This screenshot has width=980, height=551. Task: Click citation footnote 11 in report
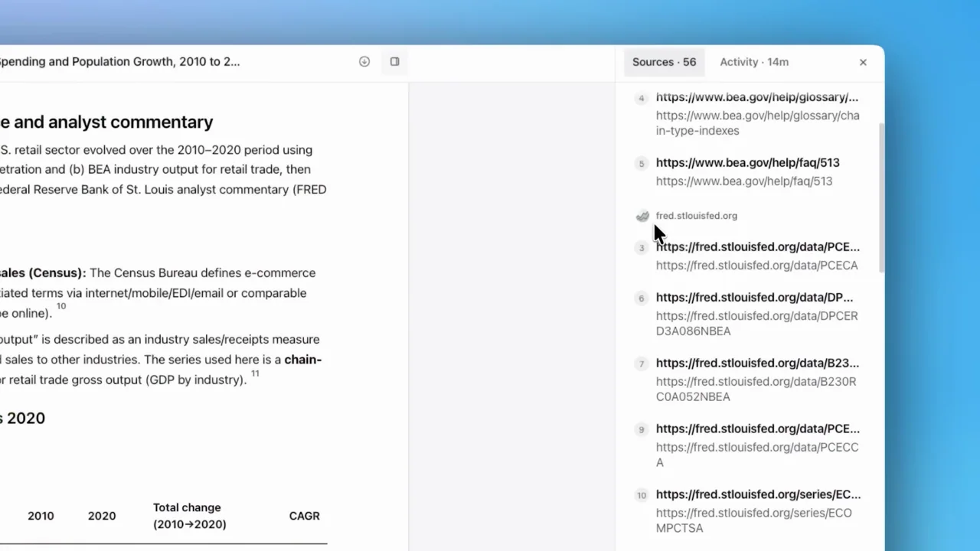(x=255, y=373)
